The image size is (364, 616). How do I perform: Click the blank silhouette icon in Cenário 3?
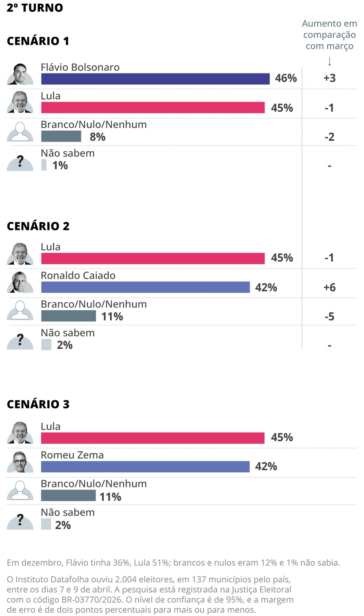[20, 490]
